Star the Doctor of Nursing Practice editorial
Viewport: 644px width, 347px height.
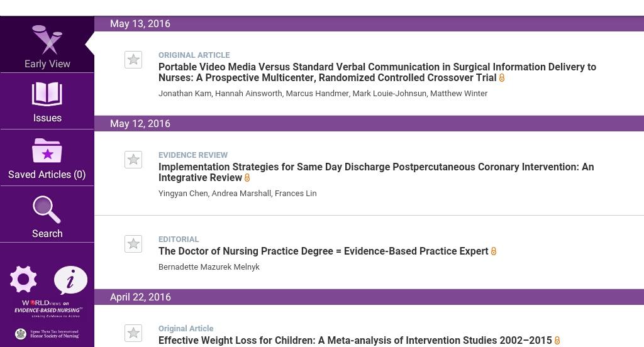133,244
